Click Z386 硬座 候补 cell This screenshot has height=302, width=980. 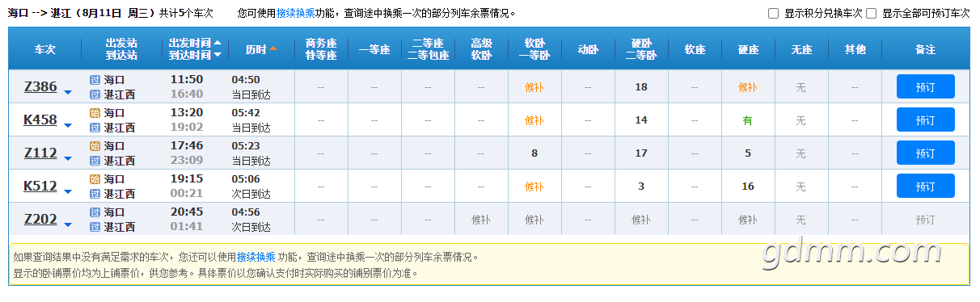pos(748,87)
